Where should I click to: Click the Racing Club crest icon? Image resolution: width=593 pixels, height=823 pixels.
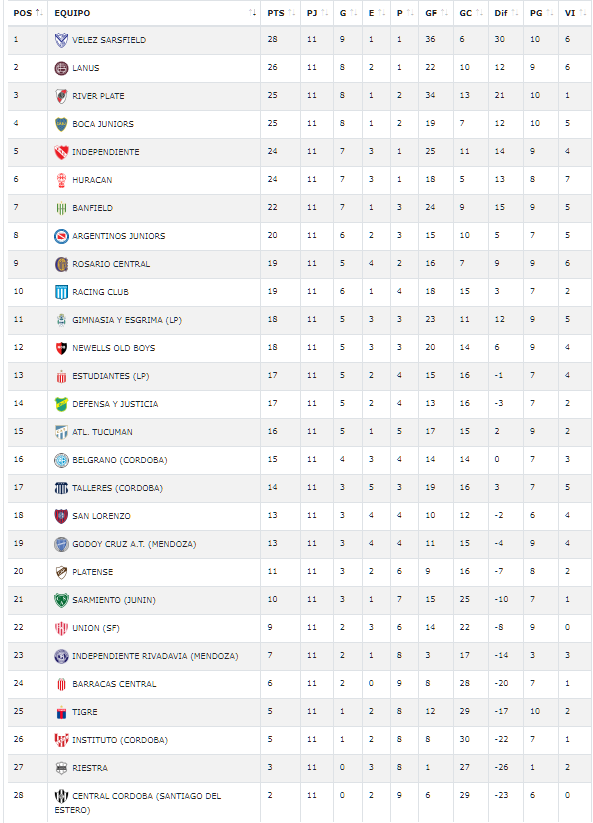(61, 292)
